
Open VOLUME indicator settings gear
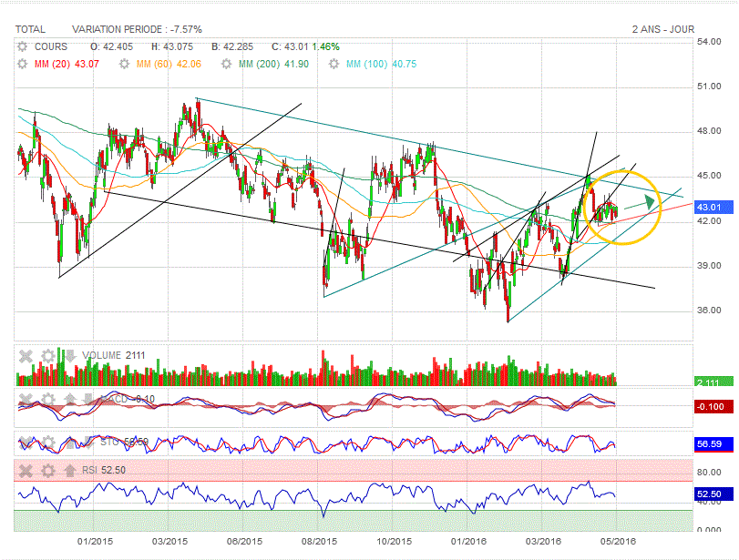pos(47,356)
